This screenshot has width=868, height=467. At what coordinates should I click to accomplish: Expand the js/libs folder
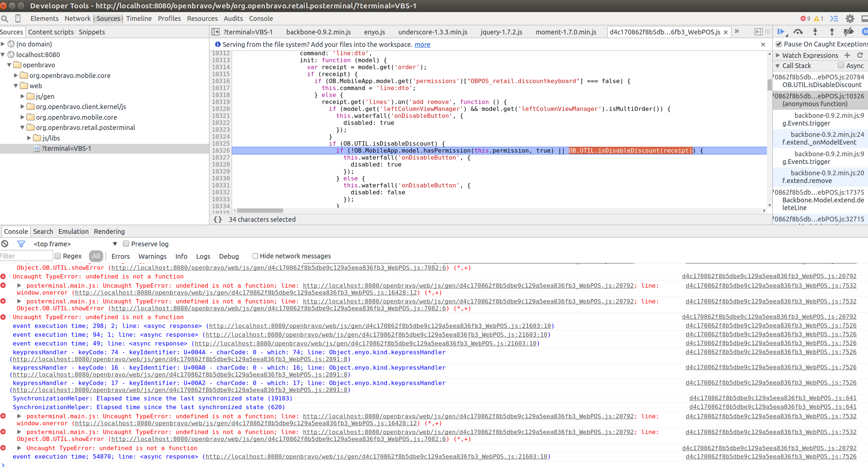pos(29,138)
